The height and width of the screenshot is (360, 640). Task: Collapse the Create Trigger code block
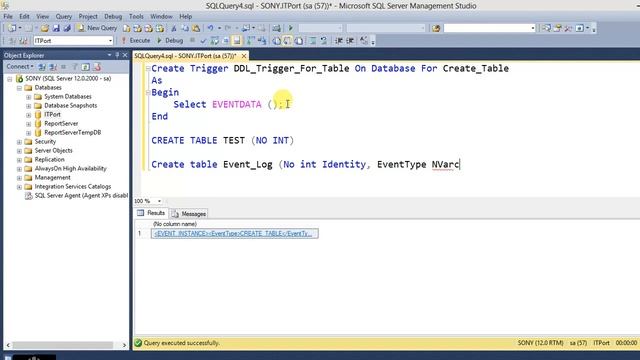pyautogui.click(x=148, y=69)
